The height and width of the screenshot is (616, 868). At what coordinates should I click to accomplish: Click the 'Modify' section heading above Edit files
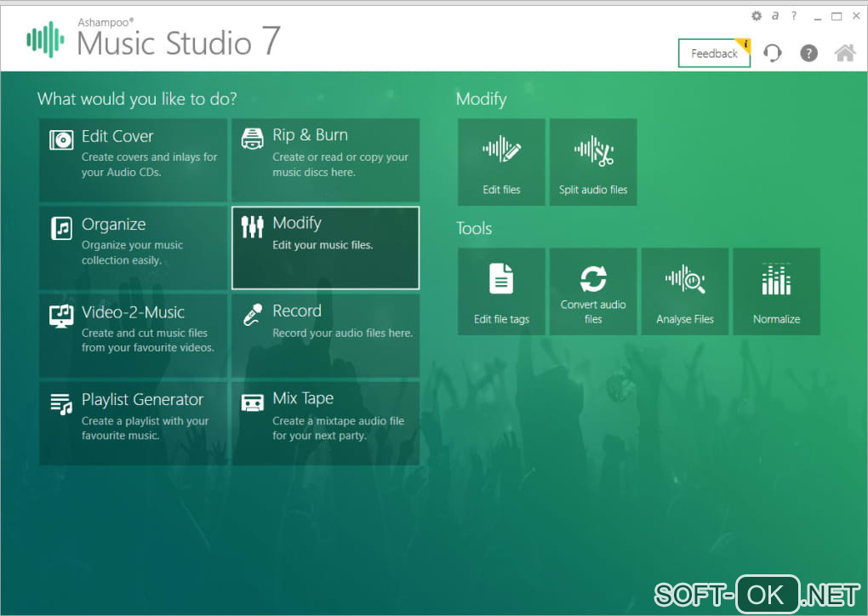(x=481, y=99)
